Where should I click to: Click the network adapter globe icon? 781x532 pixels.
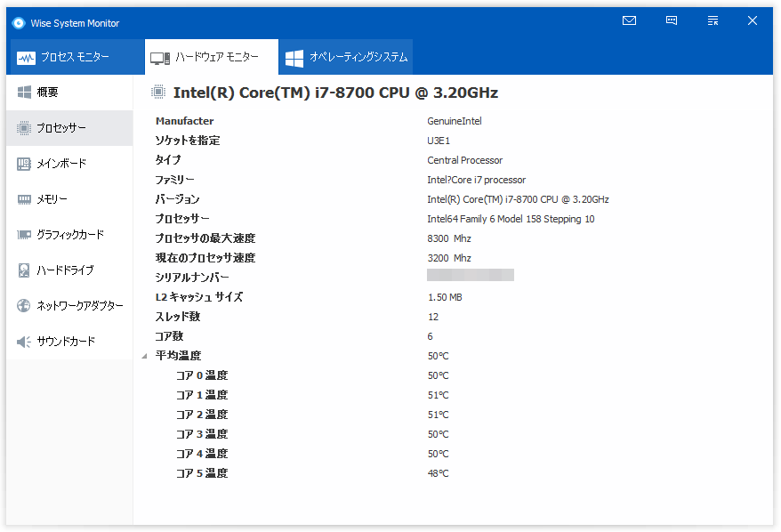click(24, 305)
